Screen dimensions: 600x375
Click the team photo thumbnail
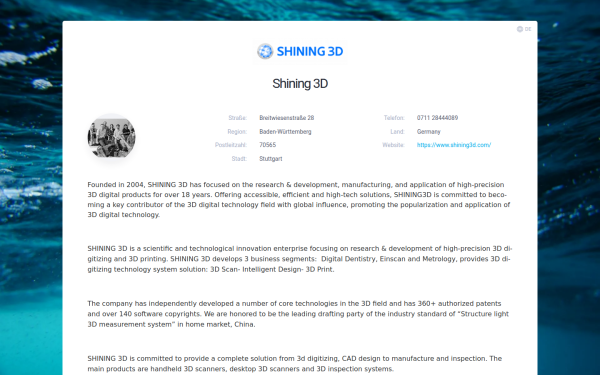tap(111, 137)
